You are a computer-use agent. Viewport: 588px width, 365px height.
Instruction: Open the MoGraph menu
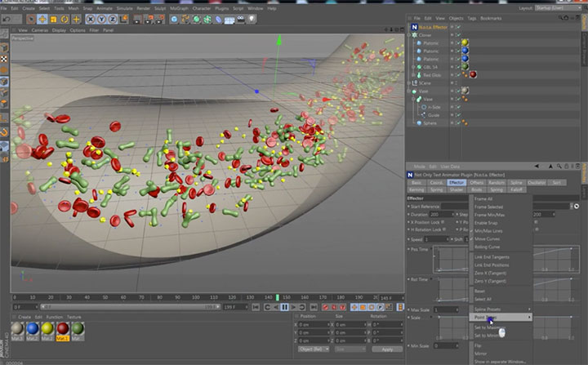[179, 8]
